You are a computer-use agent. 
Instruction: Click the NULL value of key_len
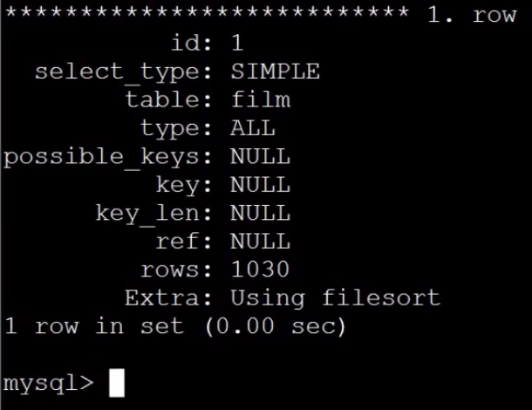click(260, 213)
